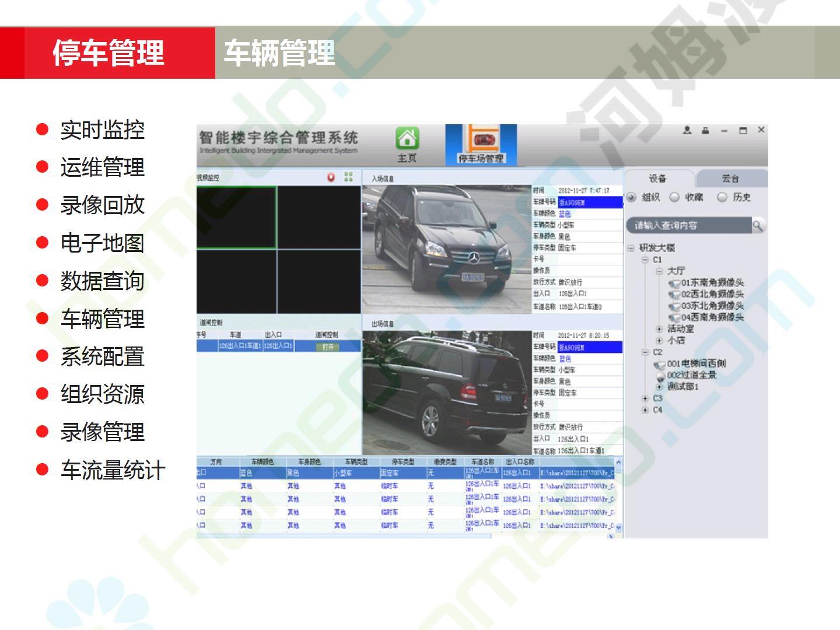This screenshot has height=630, width=840.
Task: Click the green 主页 home icon
Action: click(x=407, y=140)
